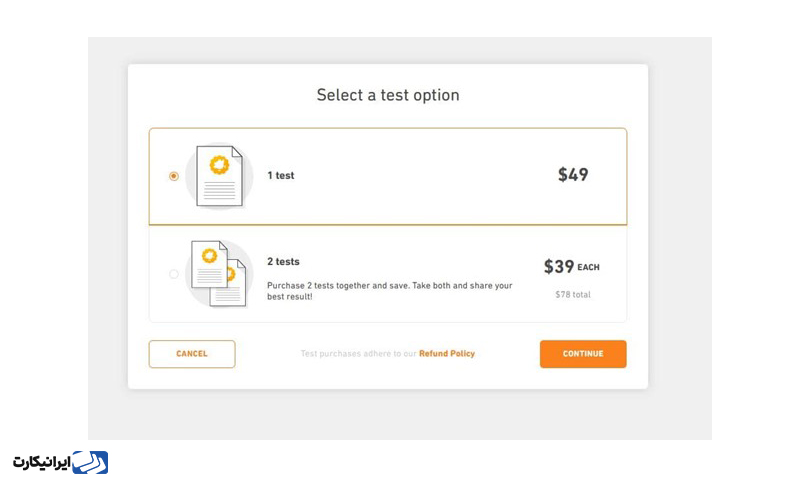Click the Irancard Persian brand text

click(41, 463)
